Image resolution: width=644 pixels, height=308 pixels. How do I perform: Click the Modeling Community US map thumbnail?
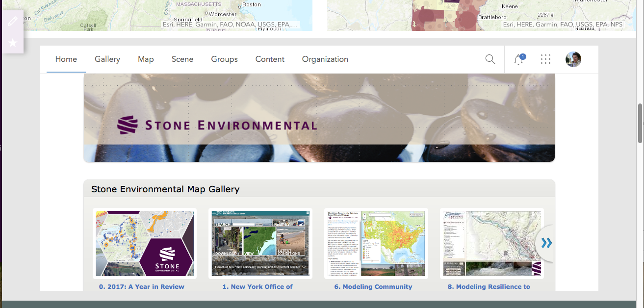click(x=376, y=244)
